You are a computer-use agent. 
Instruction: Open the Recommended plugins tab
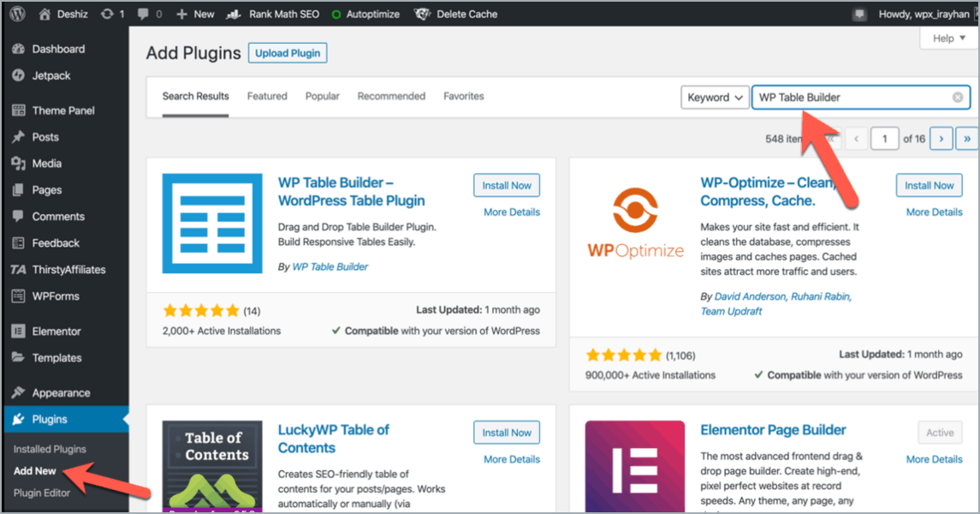tap(391, 96)
